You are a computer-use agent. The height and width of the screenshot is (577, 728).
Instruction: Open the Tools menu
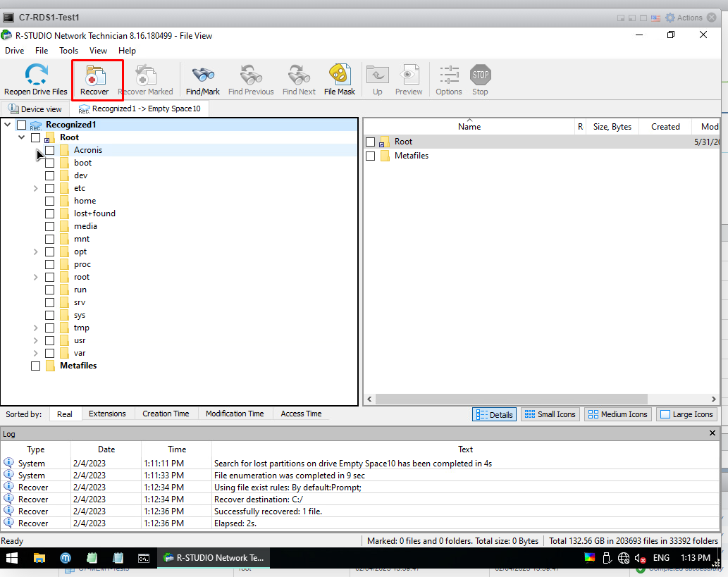tap(69, 51)
